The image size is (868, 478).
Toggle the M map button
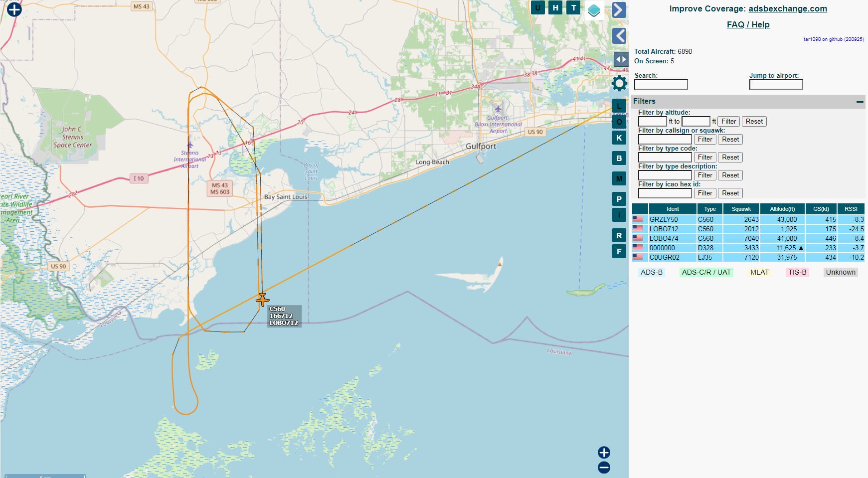pyautogui.click(x=619, y=178)
